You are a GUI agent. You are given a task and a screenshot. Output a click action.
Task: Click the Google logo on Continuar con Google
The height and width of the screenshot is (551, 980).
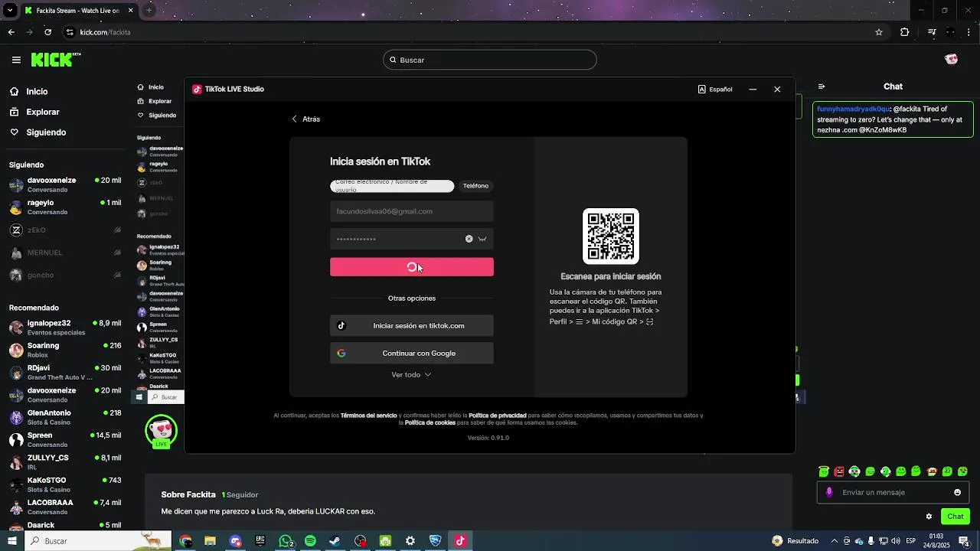341,353
